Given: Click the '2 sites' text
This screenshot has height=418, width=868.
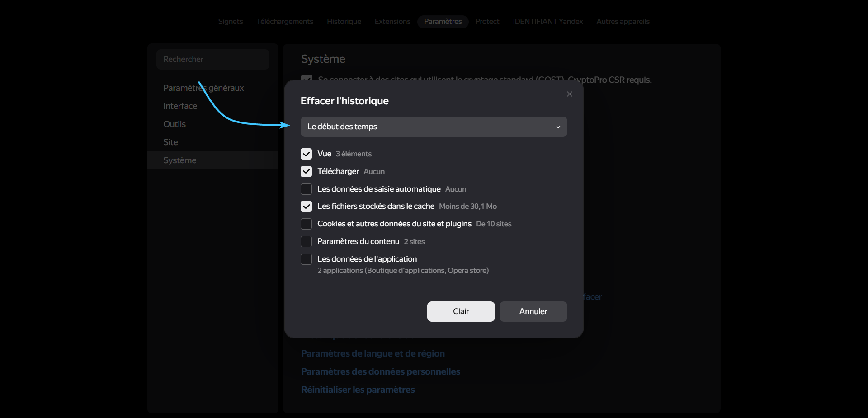Looking at the screenshot, I should pos(415,242).
